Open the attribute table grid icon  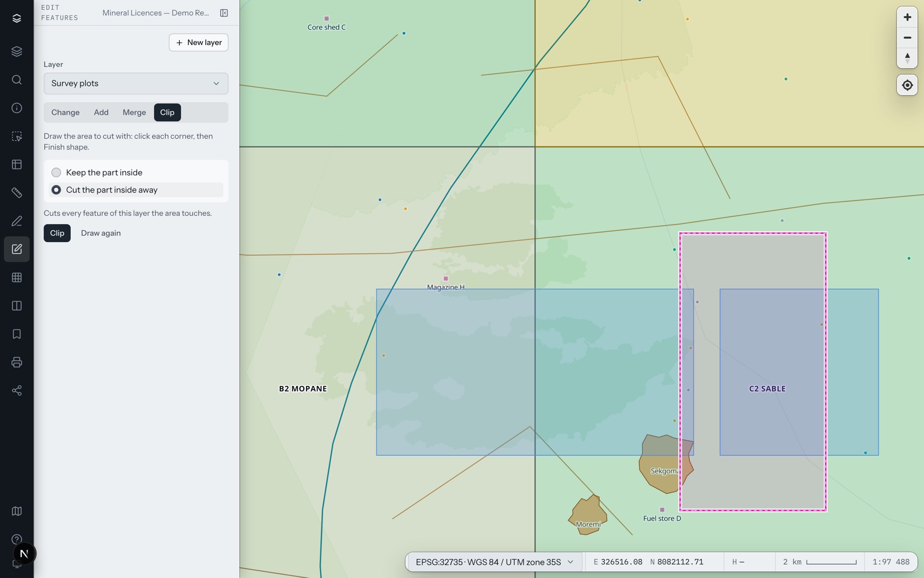[16, 277]
